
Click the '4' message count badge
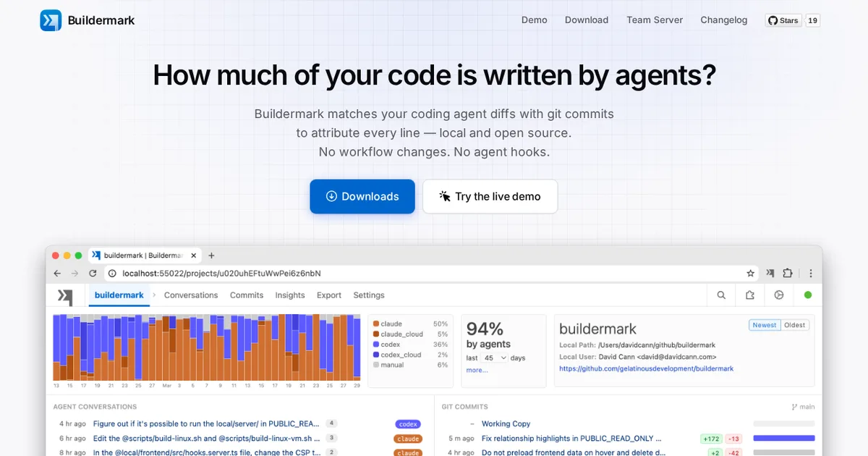[331, 423]
